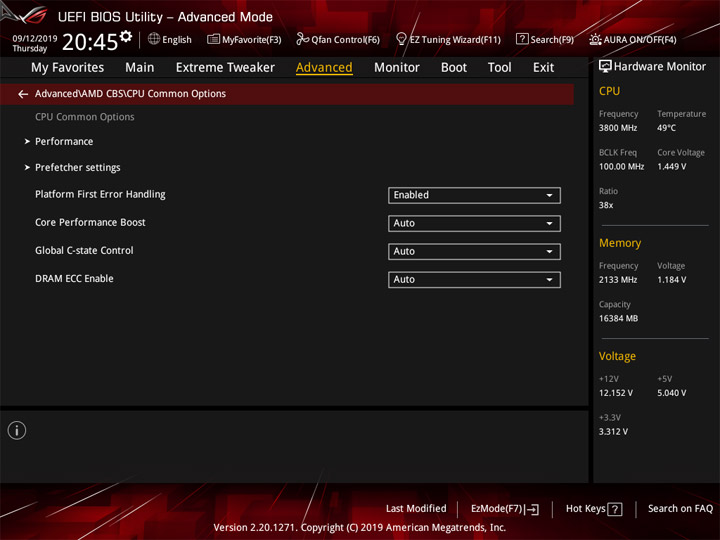
Task: Open DRAM ECC Enable dropdown
Action: click(x=474, y=280)
